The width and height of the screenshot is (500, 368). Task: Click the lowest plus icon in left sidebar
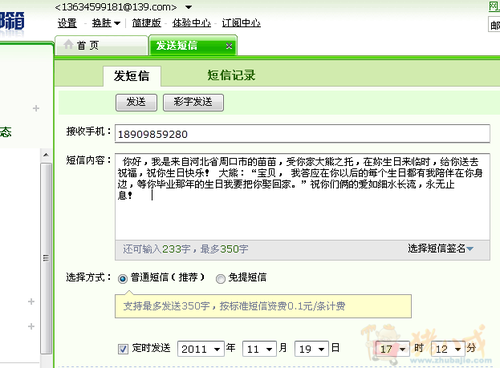point(31,326)
